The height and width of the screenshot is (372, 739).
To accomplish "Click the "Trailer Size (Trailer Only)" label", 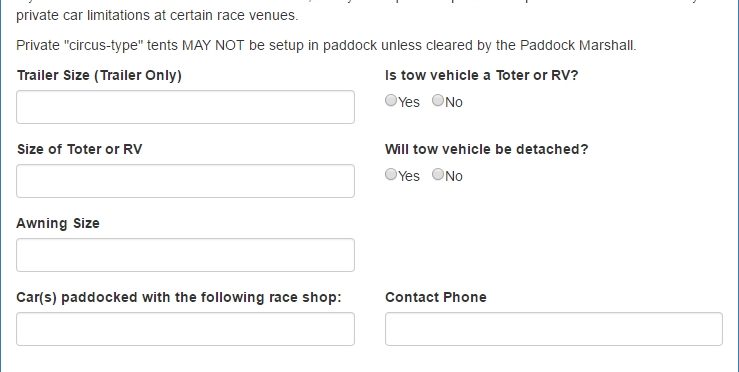I will pos(99,75).
